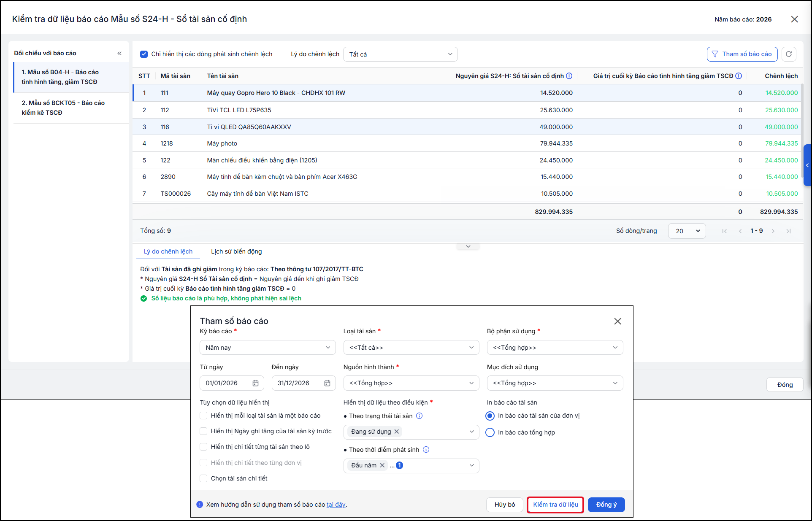This screenshot has height=521, width=812.
Task: Expand the blue side panel handle
Action: click(807, 165)
